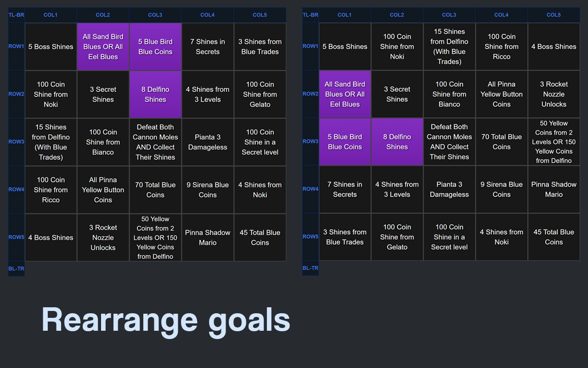Screen dimensions: 588x368
Task: Select the COL3 header on the left board
Action: tap(155, 15)
